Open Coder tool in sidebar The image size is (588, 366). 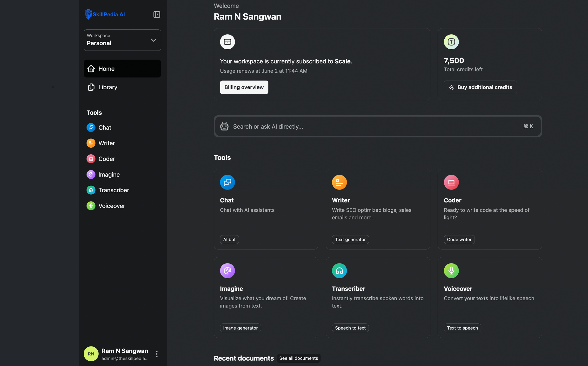pos(101,159)
